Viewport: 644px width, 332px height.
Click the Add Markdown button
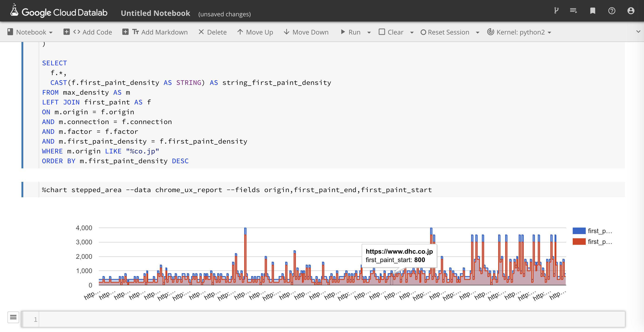click(x=155, y=32)
